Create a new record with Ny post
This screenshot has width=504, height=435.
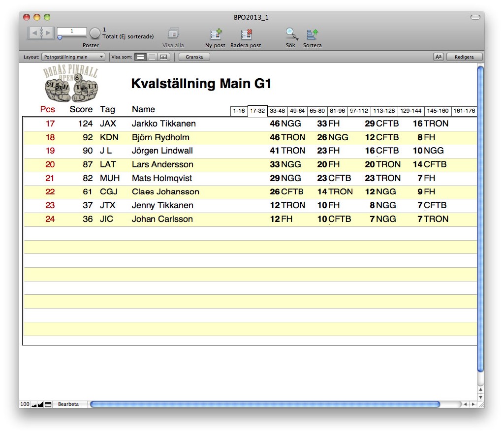216,34
